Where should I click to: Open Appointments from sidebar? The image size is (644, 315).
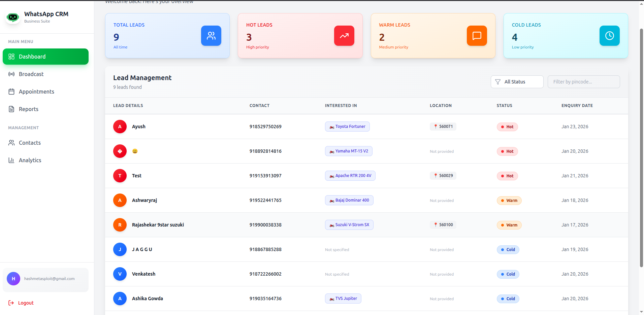pyautogui.click(x=45, y=92)
